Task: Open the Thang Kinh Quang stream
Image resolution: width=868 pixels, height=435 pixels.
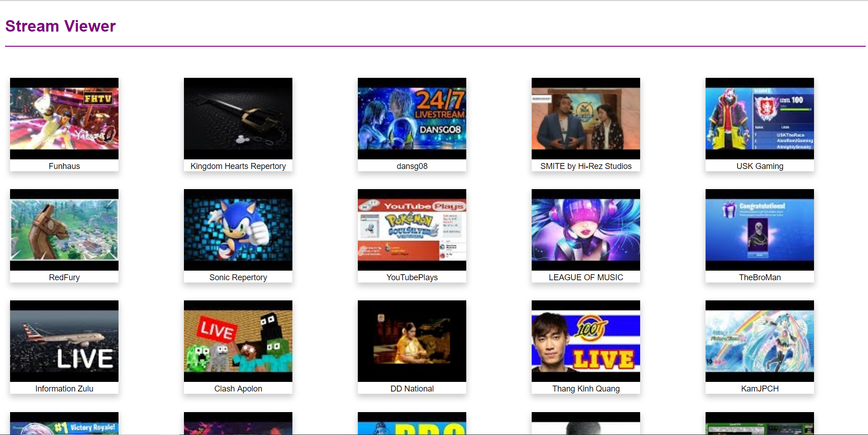Action: [586, 388]
